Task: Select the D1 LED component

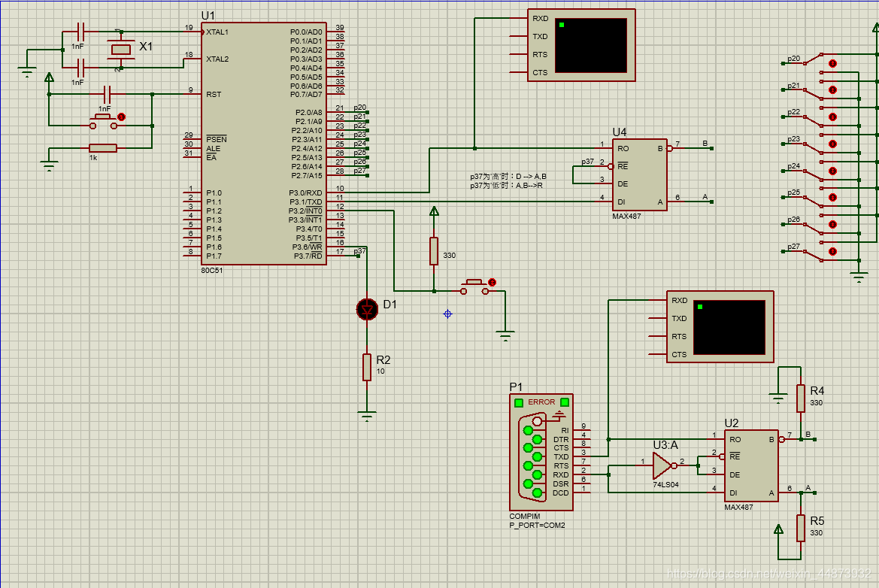Action: point(367,309)
